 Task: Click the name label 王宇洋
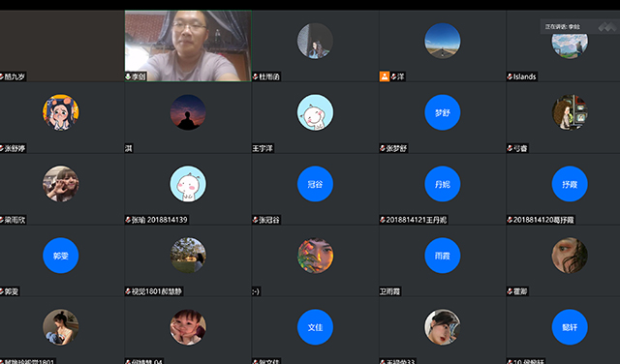[263, 149]
